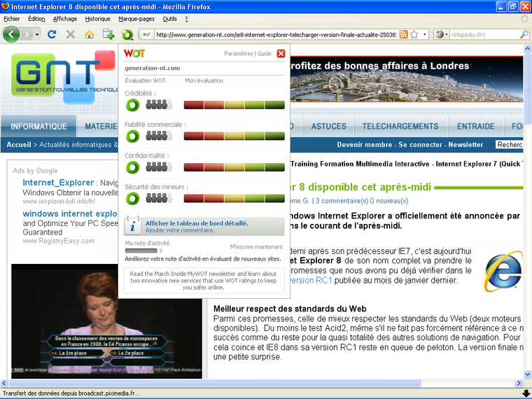Open the Affichage menu

pos(65,19)
